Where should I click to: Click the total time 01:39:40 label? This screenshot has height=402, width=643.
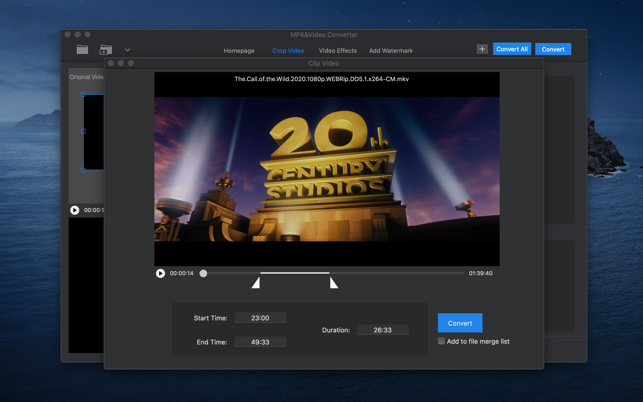tap(481, 273)
